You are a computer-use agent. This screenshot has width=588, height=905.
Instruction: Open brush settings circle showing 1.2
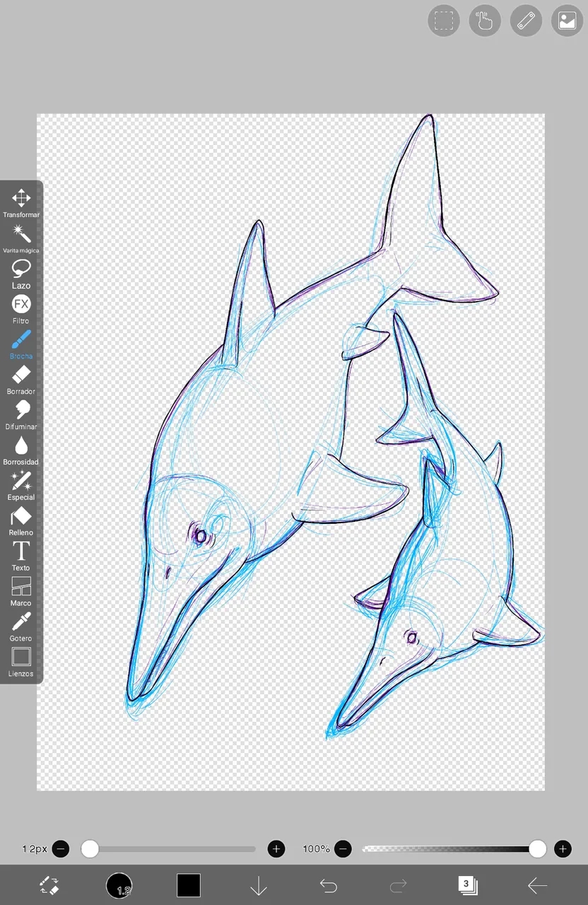119,885
